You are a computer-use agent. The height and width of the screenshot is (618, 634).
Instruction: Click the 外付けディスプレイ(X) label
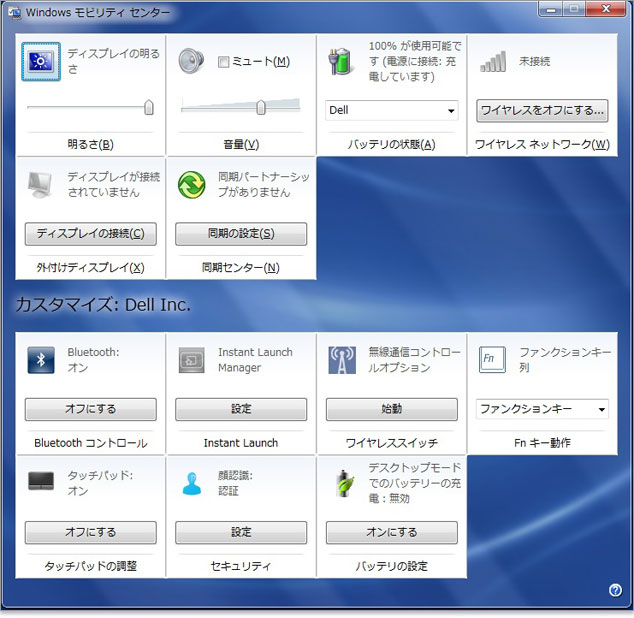click(91, 267)
